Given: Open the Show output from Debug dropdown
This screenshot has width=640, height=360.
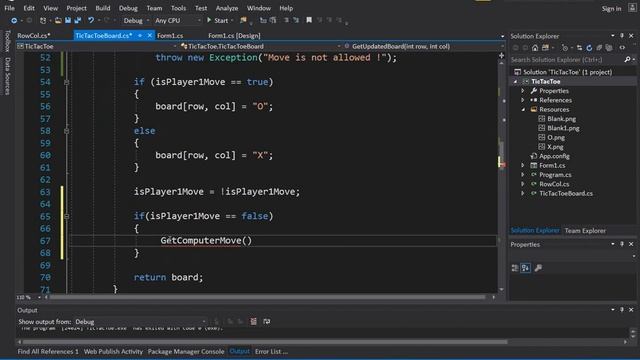Looking at the screenshot, I should click(140, 322).
